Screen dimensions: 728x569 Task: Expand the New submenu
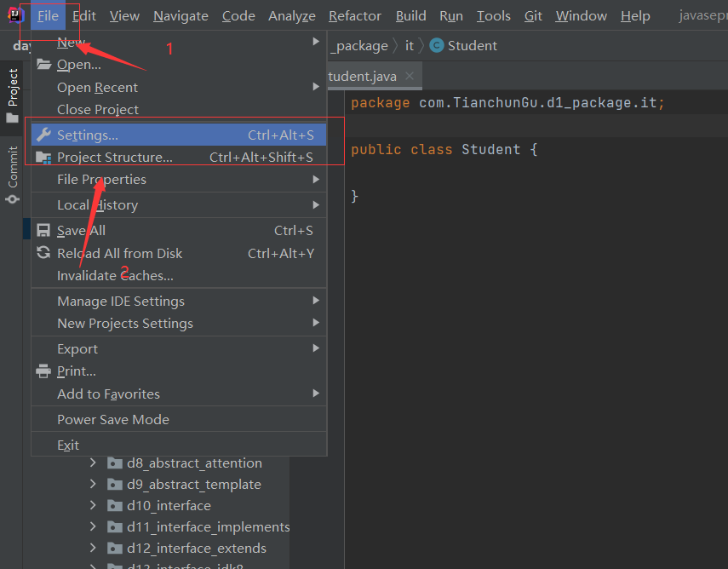pyautogui.click(x=179, y=43)
